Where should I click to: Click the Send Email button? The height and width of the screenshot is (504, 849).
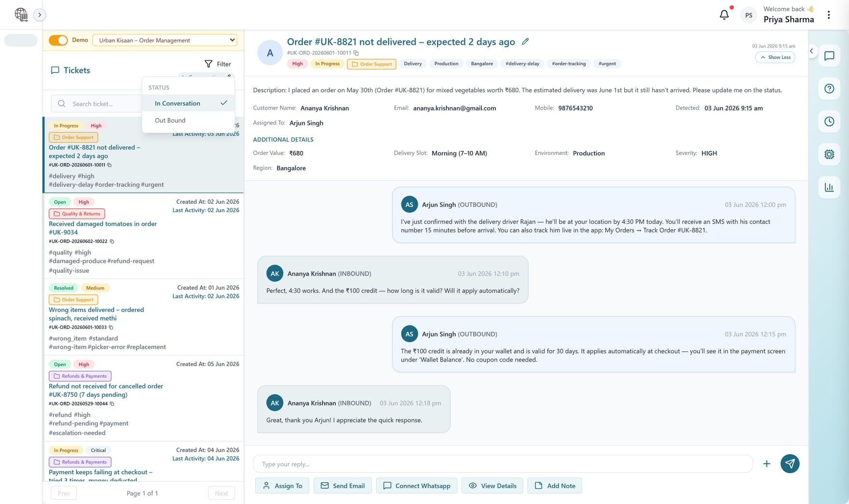(342, 486)
